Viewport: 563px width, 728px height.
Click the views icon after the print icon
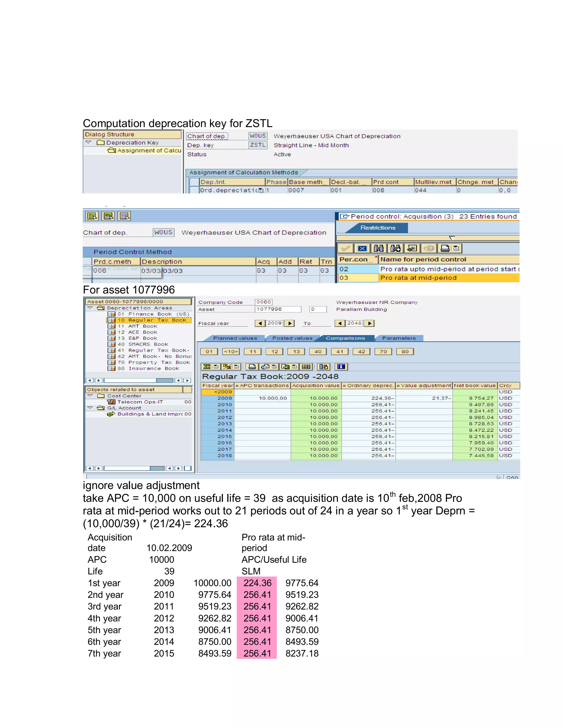tap(266, 367)
